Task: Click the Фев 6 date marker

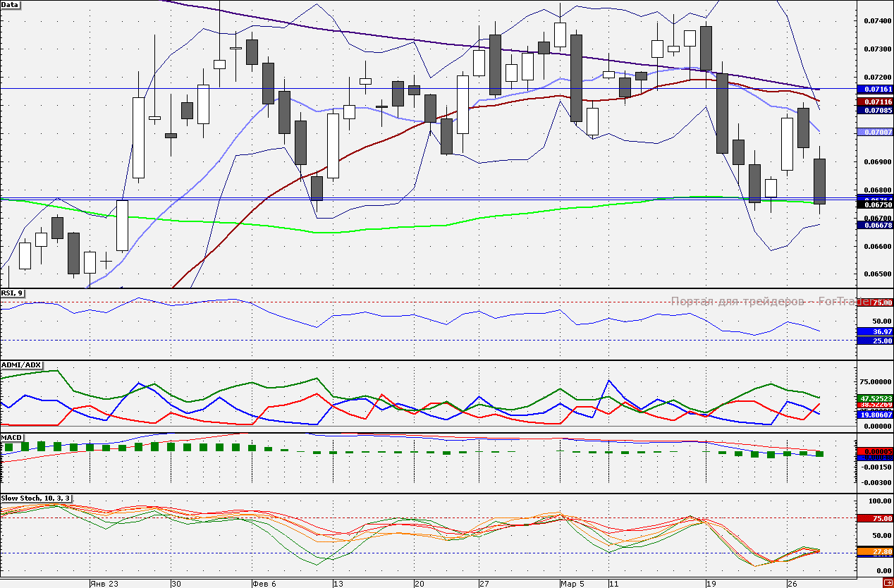Action: point(264,584)
